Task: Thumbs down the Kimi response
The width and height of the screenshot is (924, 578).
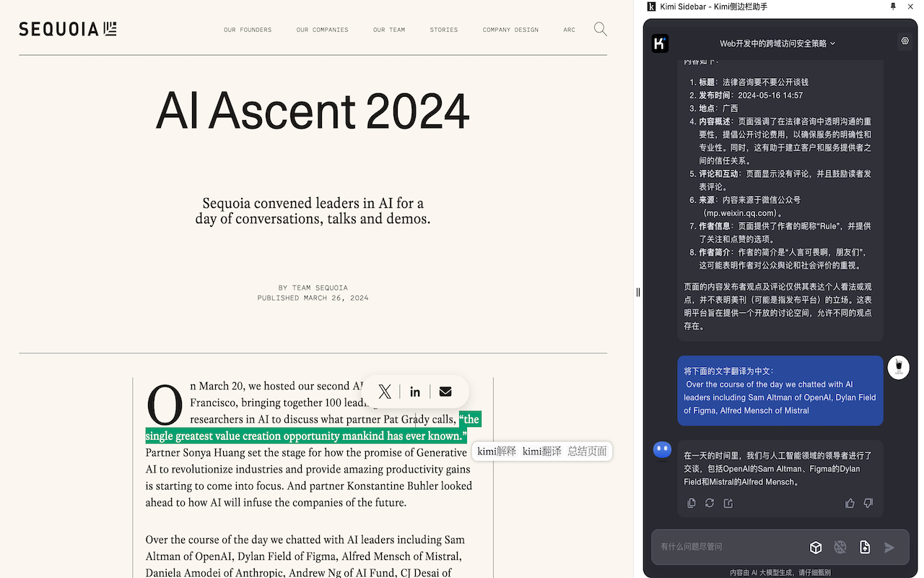Action: (x=868, y=503)
